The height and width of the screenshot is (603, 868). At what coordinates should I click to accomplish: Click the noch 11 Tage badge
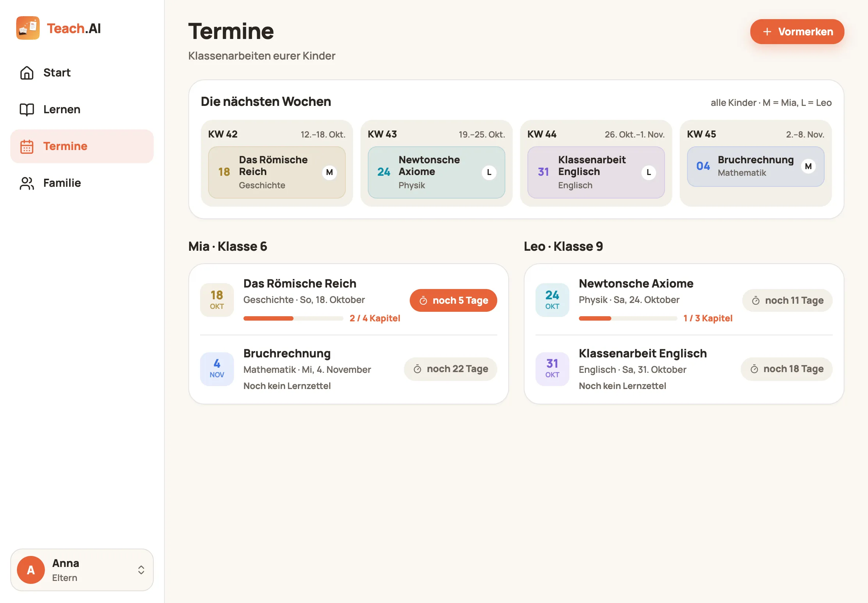pyautogui.click(x=787, y=301)
